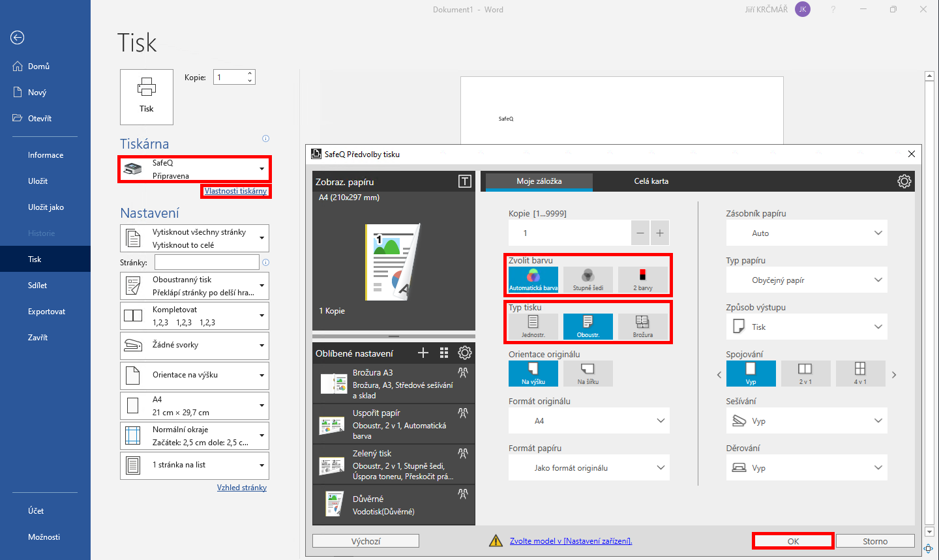939x560 pixels.
Task: Choose Automatická barva color mode
Action: [533, 280]
